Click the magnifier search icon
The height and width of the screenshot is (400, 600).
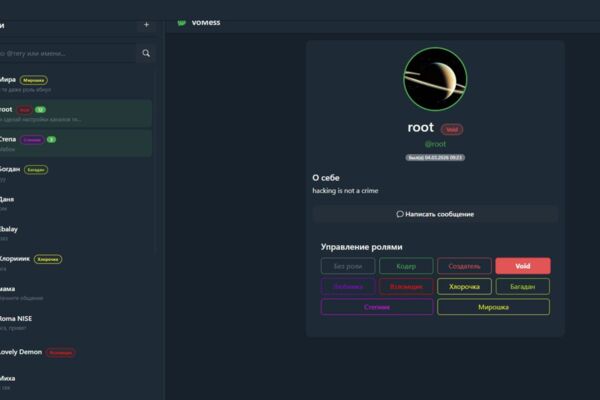tap(146, 53)
